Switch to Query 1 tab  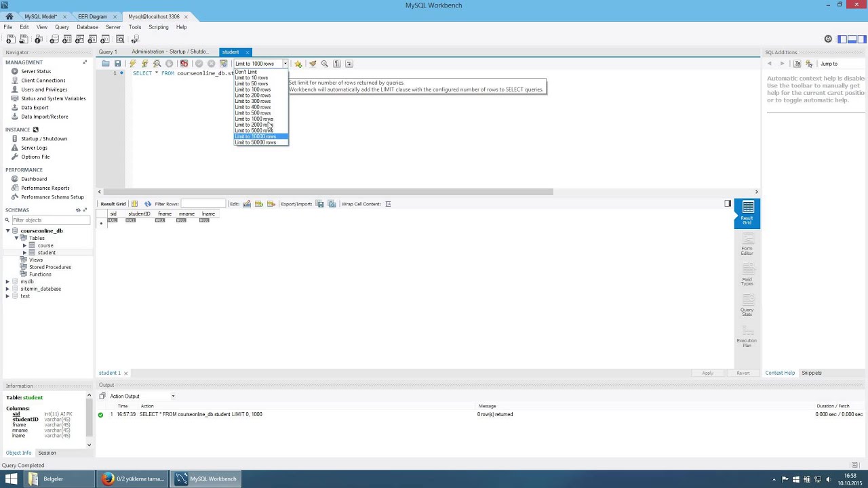[x=108, y=52]
